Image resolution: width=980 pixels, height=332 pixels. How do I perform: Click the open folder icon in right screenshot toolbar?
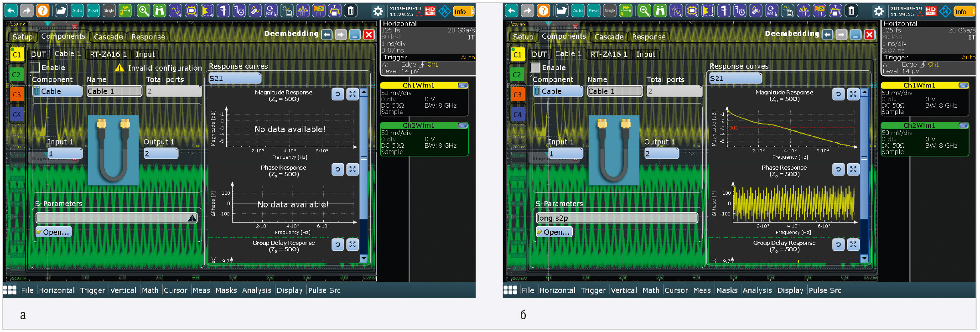click(x=562, y=10)
